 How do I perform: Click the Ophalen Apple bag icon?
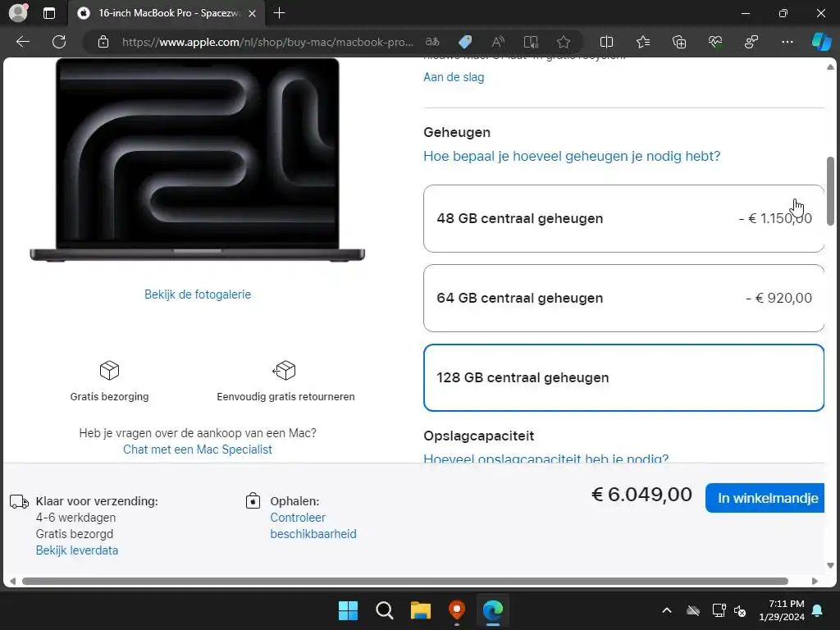tap(253, 501)
